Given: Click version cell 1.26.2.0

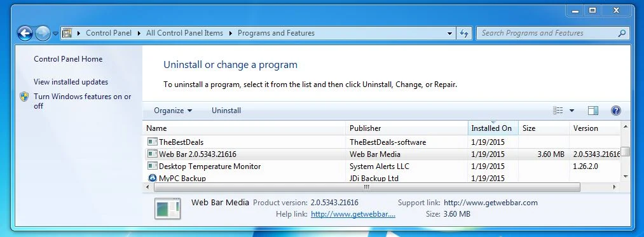Looking at the screenshot, I should (x=586, y=166).
